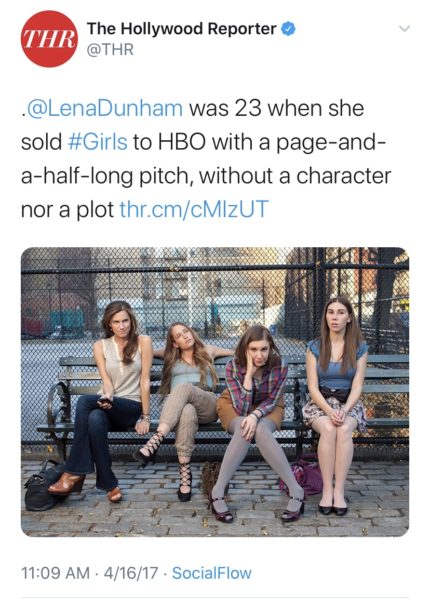Click the 11:09 AM timestamp

click(55, 573)
